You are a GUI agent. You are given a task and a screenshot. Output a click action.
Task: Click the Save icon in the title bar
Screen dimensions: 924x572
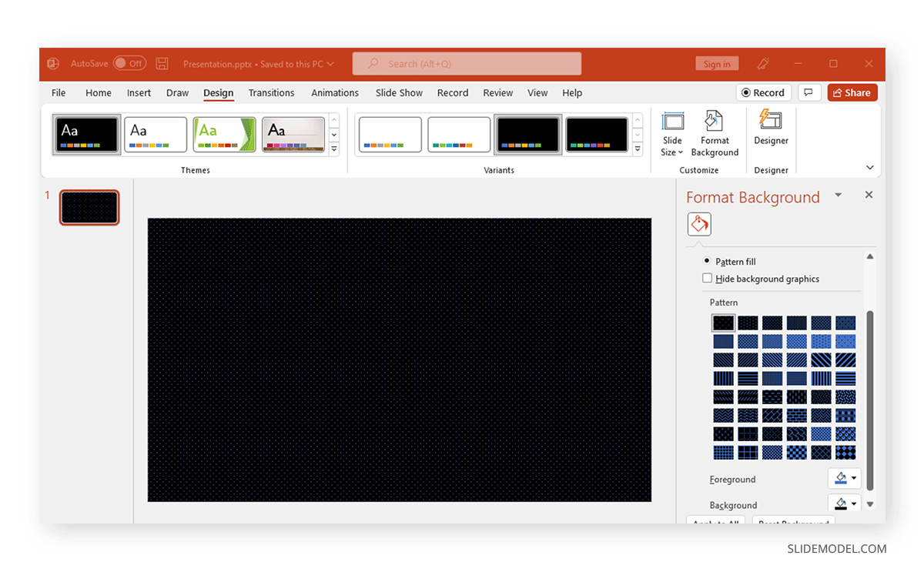pos(162,64)
